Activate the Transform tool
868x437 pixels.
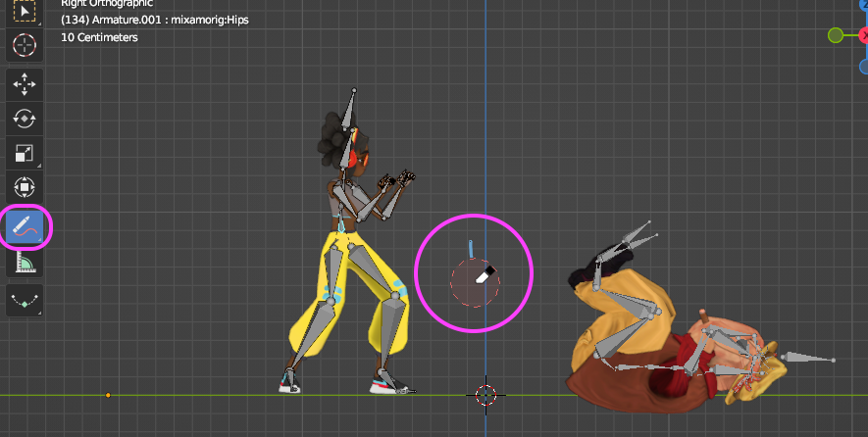click(x=25, y=187)
